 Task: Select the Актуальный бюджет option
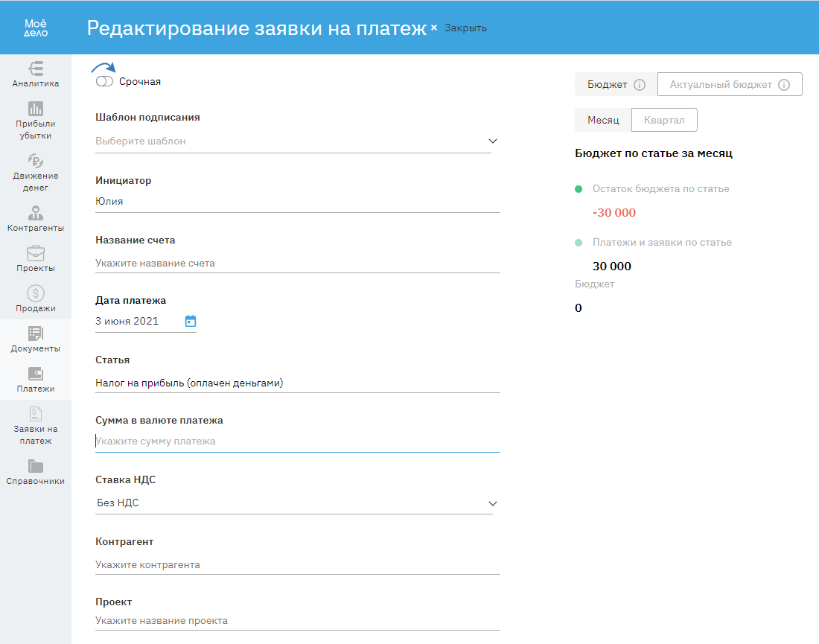721,85
